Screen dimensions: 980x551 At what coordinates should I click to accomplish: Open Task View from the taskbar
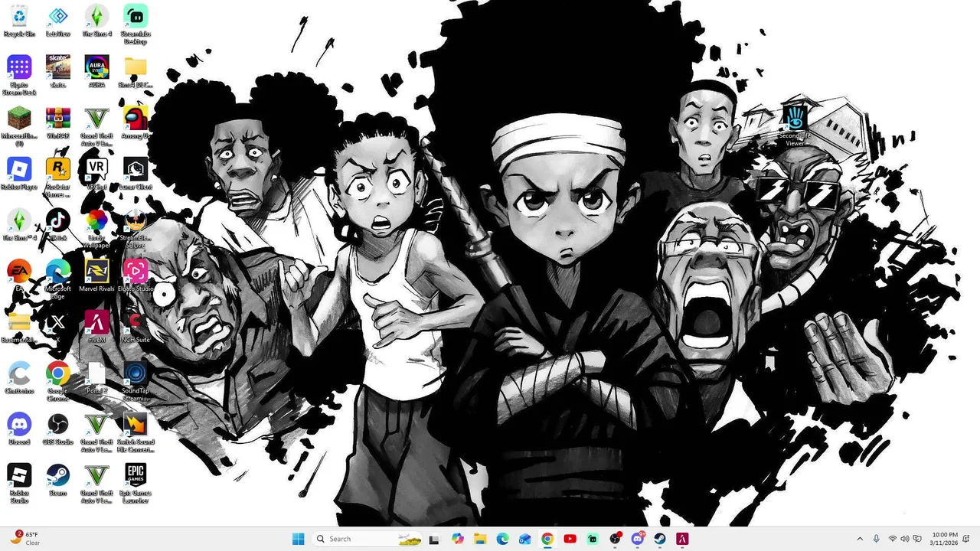click(x=434, y=539)
